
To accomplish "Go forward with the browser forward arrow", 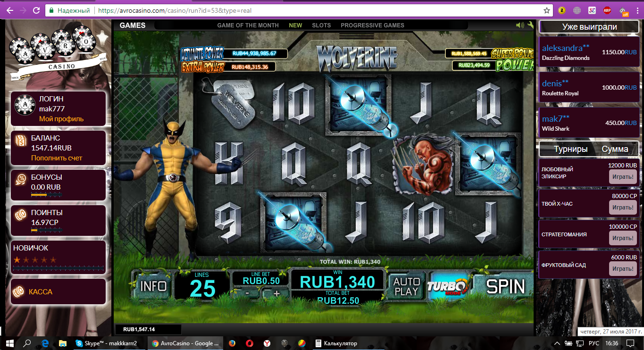I will 23,10.
